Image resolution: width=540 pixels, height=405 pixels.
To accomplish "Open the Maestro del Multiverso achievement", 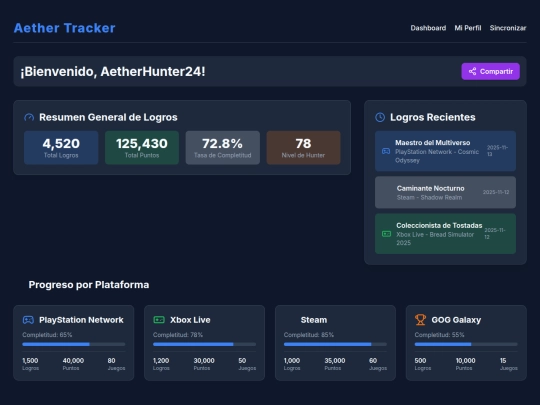I will click(x=445, y=151).
